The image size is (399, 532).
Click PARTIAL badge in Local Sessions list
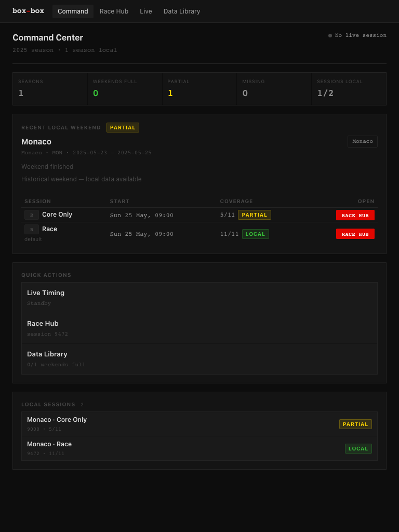(x=355, y=424)
